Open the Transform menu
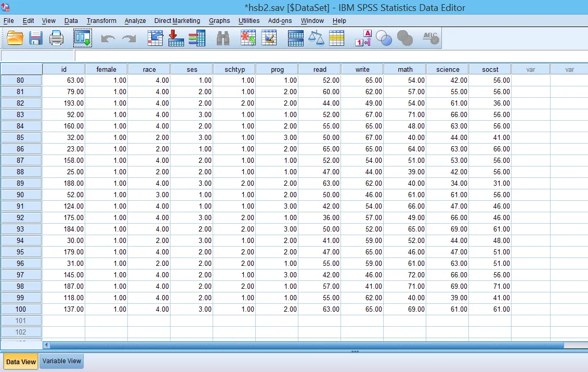The width and height of the screenshot is (588, 372). 101,21
